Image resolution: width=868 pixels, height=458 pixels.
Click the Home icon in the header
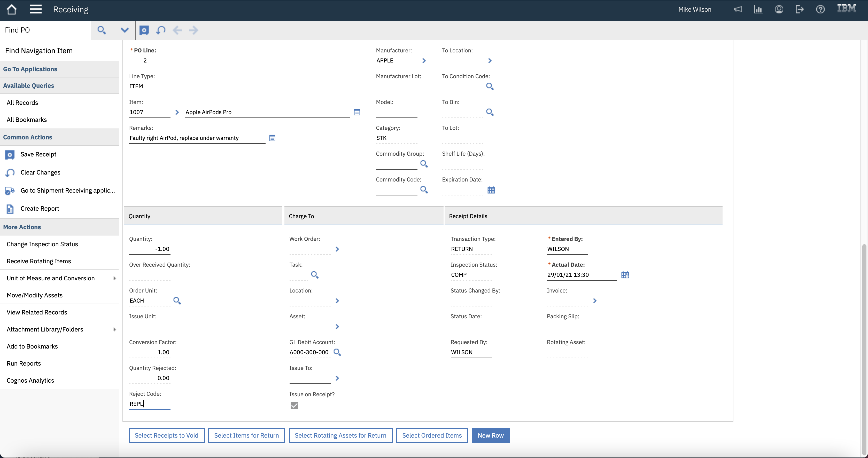(x=11, y=10)
